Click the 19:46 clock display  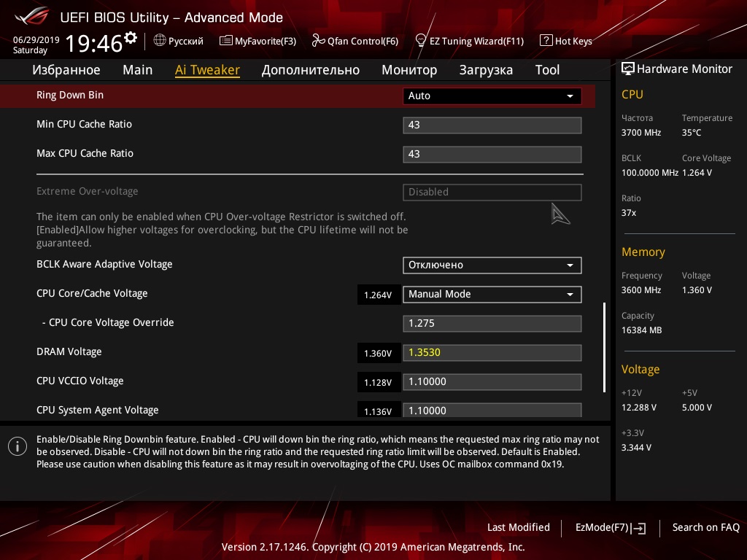[94, 43]
